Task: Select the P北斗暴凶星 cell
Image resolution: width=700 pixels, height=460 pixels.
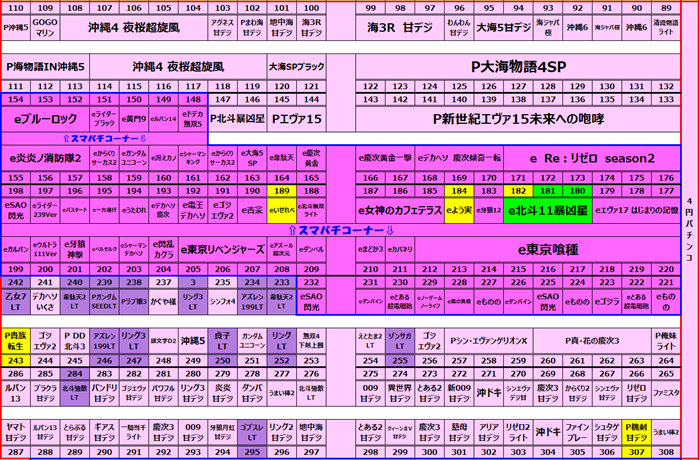Action: pos(237,119)
